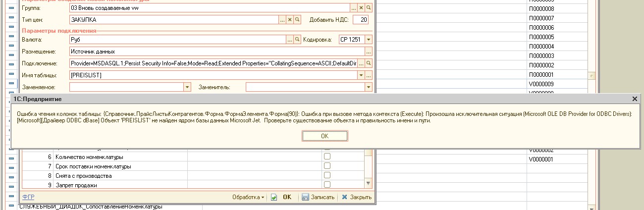This screenshot has width=644, height=210.
Task: Click into the Размещение input field
Action: tap(217, 51)
